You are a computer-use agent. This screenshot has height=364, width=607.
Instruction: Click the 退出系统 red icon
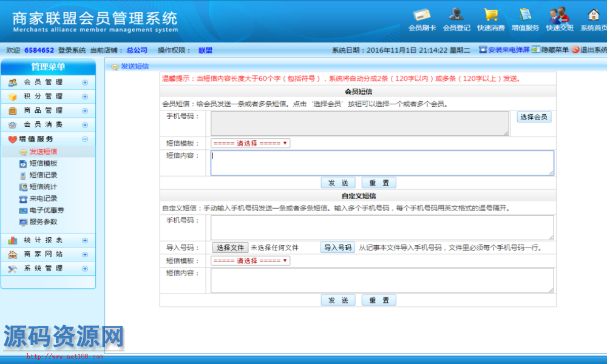coord(575,50)
